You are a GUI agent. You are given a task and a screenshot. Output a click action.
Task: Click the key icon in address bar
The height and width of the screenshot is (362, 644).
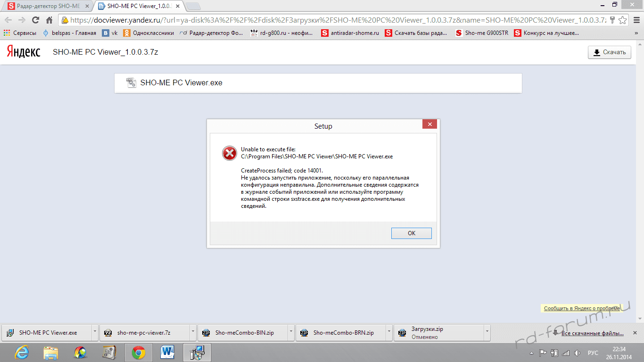point(612,20)
